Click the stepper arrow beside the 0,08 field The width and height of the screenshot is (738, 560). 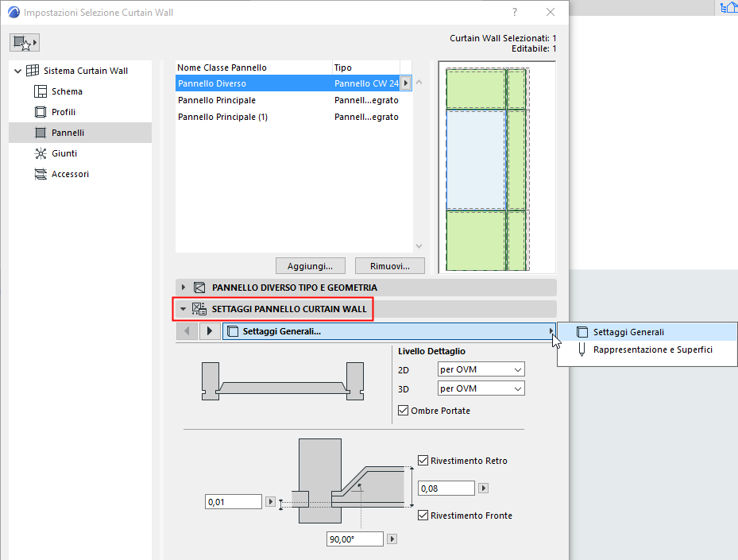pyautogui.click(x=482, y=488)
